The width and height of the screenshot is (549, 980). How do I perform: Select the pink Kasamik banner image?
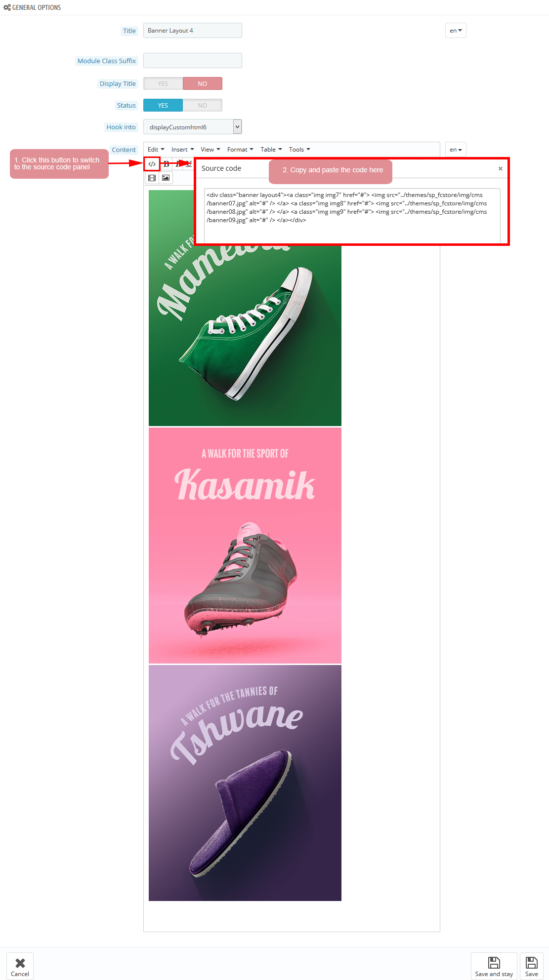pyautogui.click(x=245, y=546)
